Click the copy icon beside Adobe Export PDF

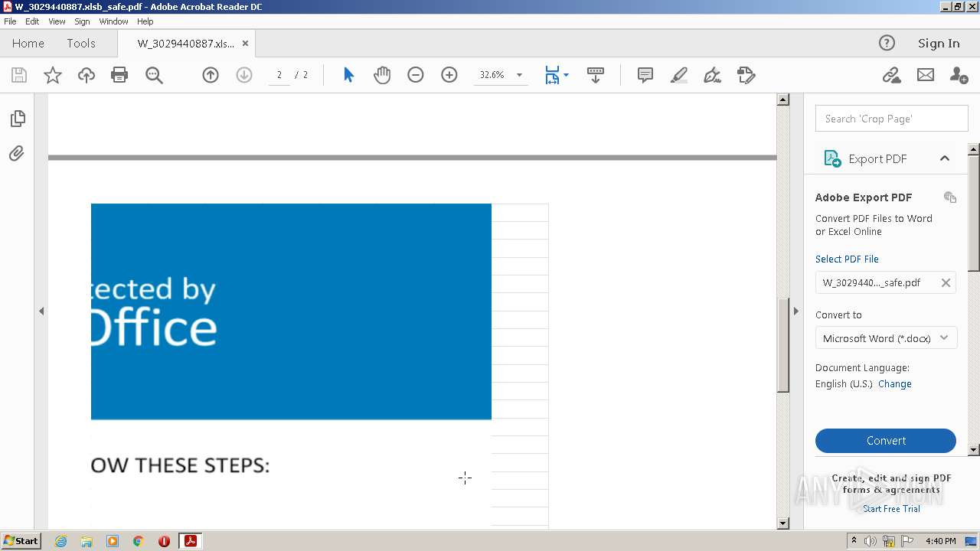(950, 197)
